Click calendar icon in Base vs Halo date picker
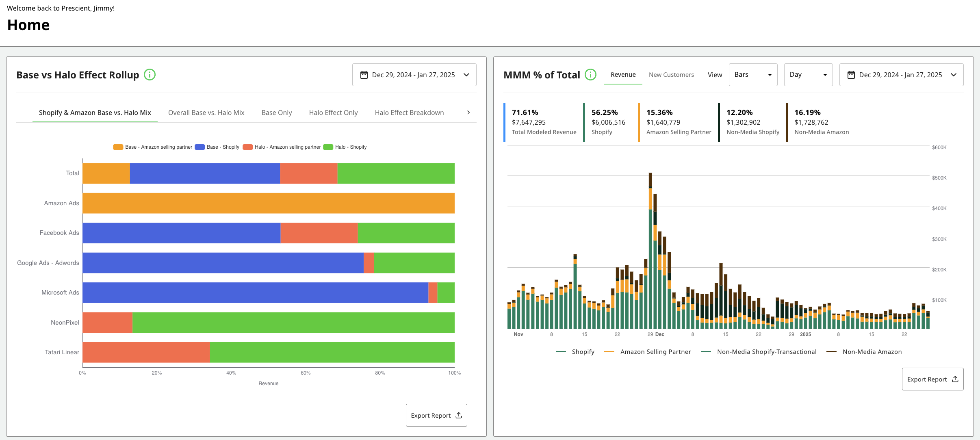This screenshot has width=980, height=440. [364, 75]
